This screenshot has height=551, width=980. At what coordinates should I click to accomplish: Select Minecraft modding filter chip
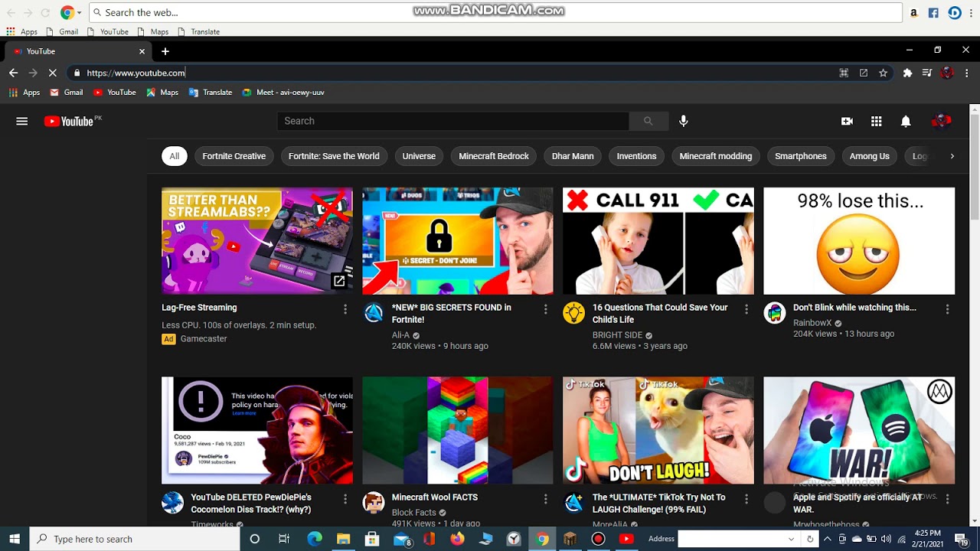click(716, 156)
